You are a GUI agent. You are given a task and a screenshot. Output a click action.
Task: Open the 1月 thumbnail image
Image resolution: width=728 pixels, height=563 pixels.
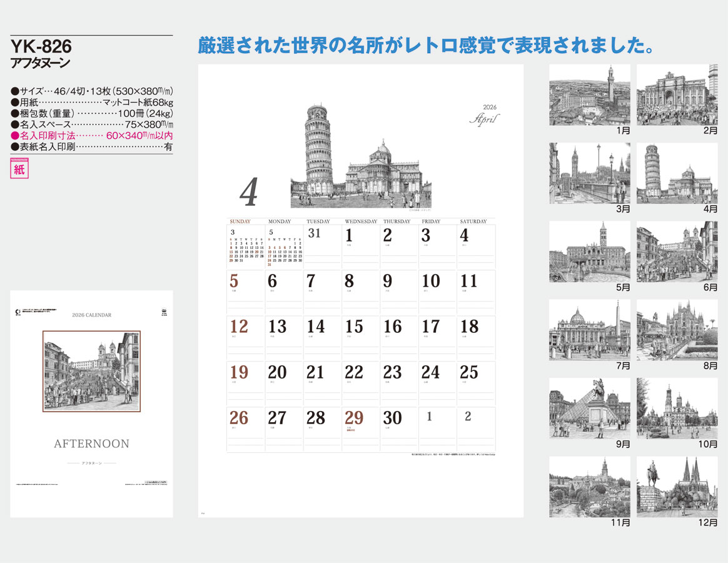[x=589, y=95]
